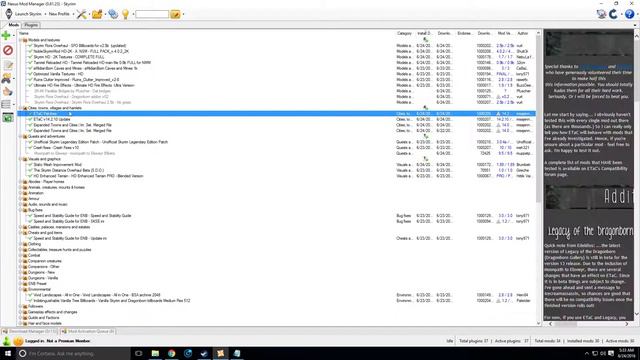Open Task View in the taskbar
640x360 pixels.
139,353
